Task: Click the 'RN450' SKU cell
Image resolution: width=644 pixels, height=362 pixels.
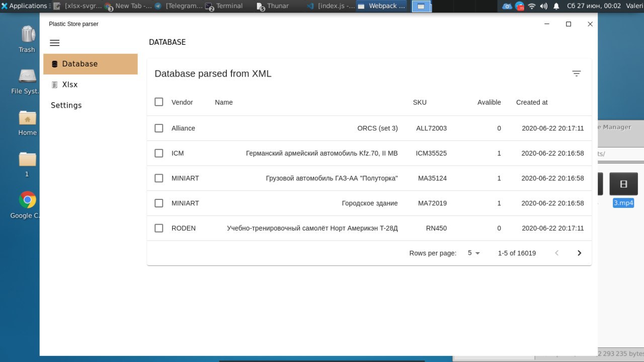Action: click(x=436, y=228)
